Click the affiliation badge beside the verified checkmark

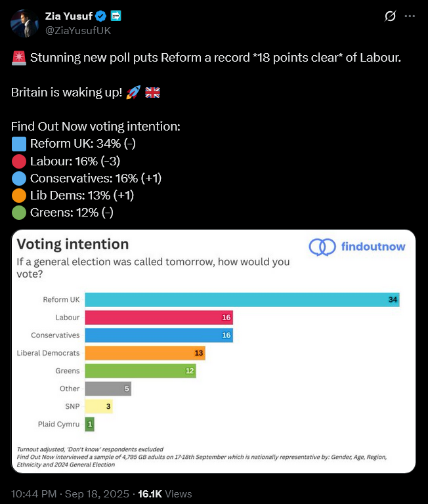(x=115, y=16)
